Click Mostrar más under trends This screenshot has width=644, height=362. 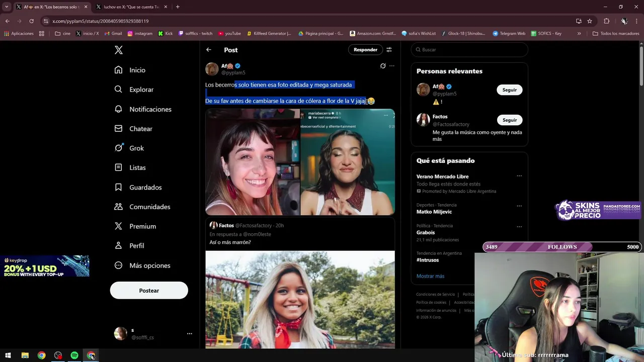point(430,276)
